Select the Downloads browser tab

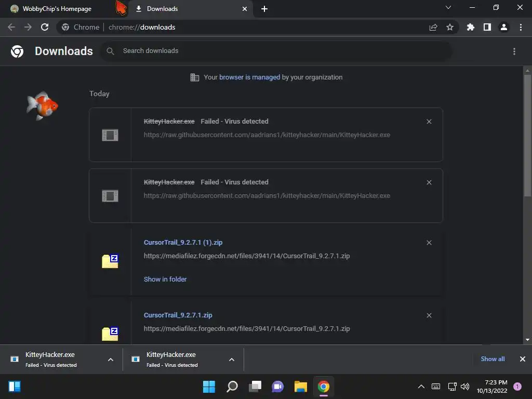click(x=190, y=9)
